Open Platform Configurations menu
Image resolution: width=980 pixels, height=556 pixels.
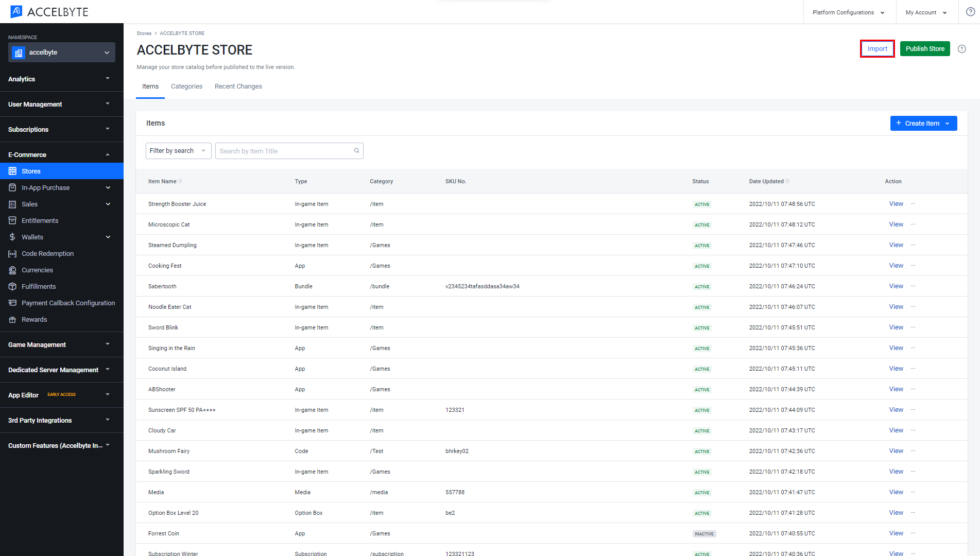(848, 12)
